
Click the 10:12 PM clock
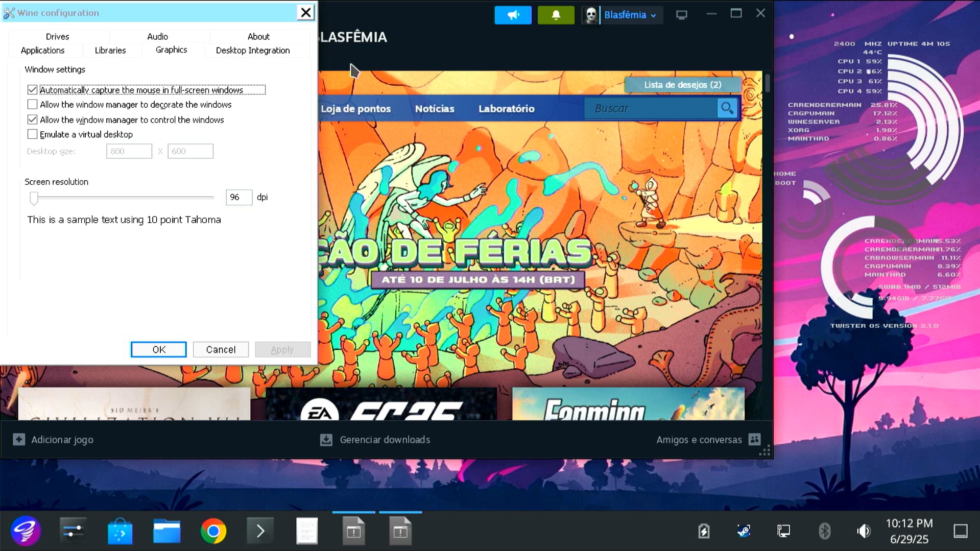pos(909,523)
